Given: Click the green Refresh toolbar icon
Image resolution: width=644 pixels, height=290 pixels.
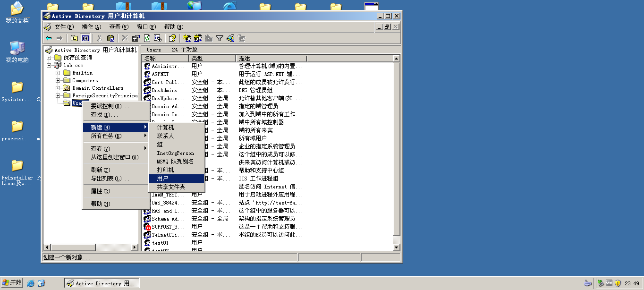Looking at the screenshot, I should pos(147,38).
